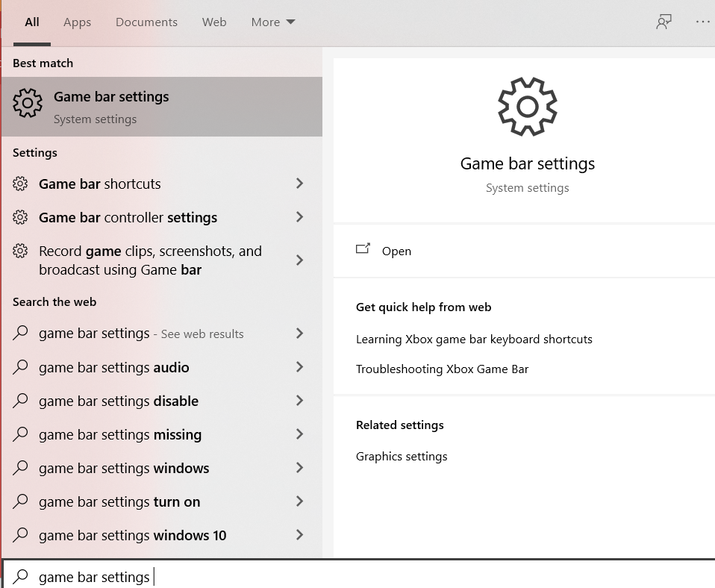Select 'game bar settings turn on' suggestion
715x588 pixels.
tap(162, 501)
